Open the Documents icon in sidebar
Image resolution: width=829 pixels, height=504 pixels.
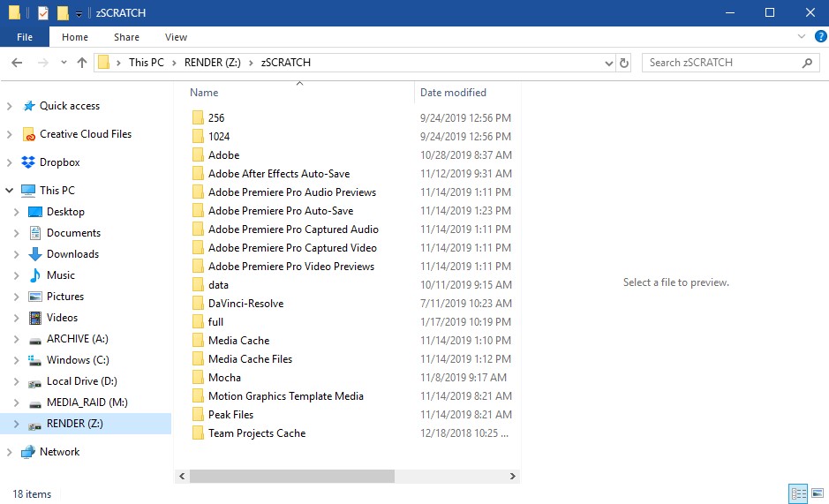(x=35, y=233)
